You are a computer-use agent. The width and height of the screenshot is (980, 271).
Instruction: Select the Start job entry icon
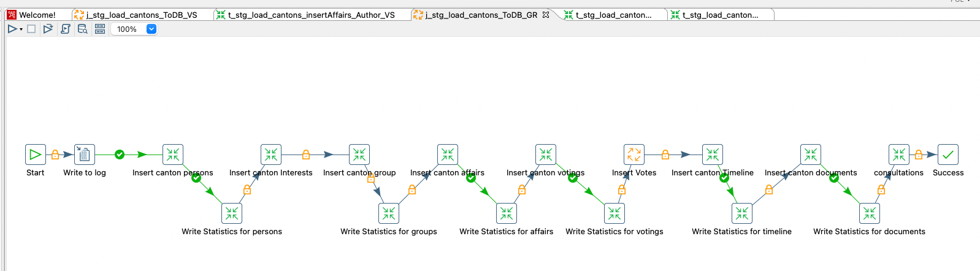[x=36, y=155]
